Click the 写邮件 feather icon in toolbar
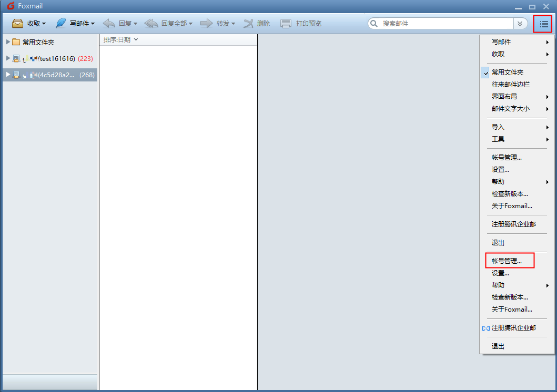 [61, 24]
